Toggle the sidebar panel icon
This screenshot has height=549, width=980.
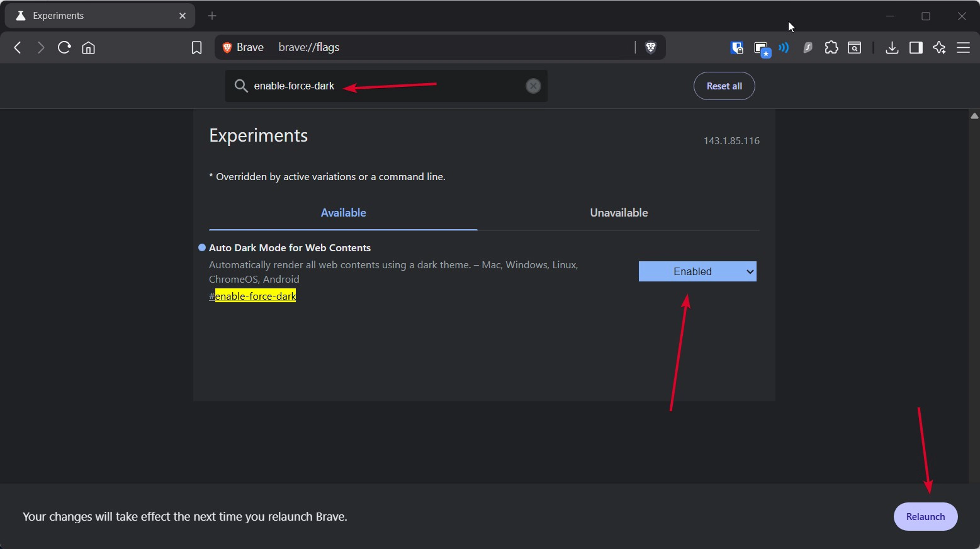point(916,47)
